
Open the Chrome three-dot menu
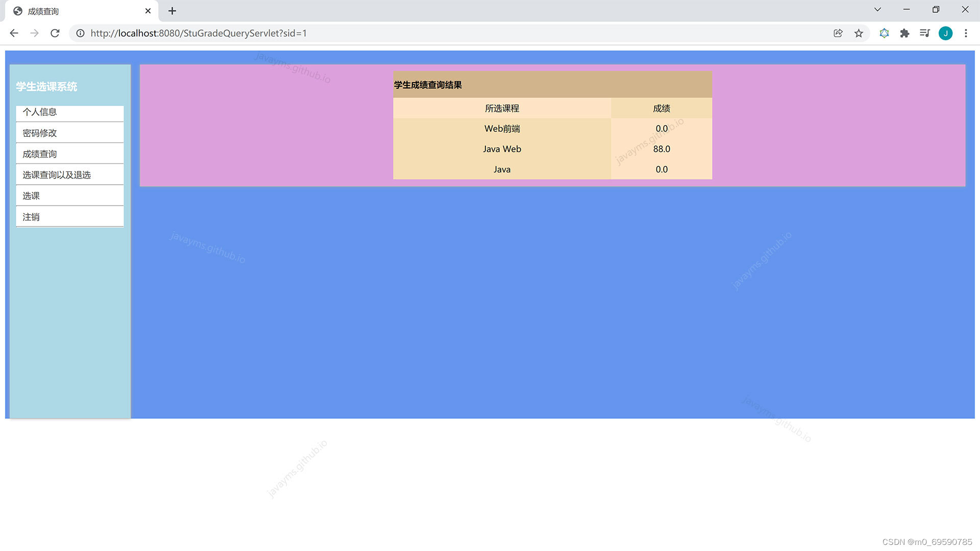click(x=966, y=33)
